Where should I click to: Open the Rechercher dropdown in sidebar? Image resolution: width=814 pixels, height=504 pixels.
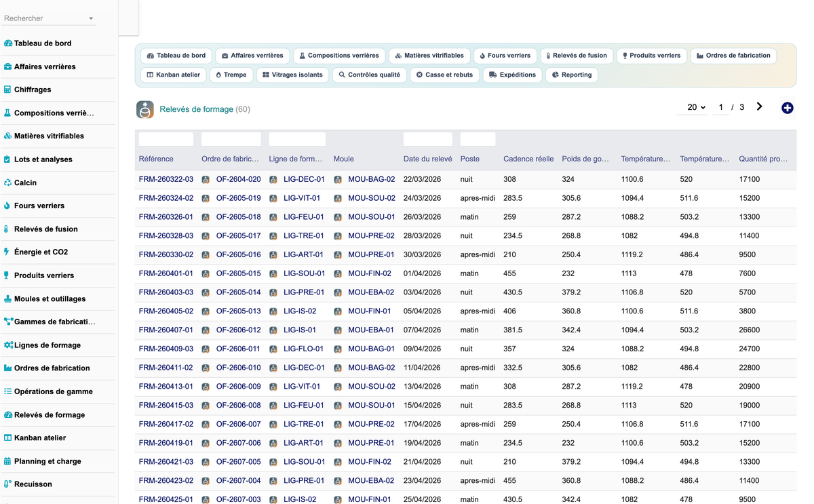pos(49,18)
